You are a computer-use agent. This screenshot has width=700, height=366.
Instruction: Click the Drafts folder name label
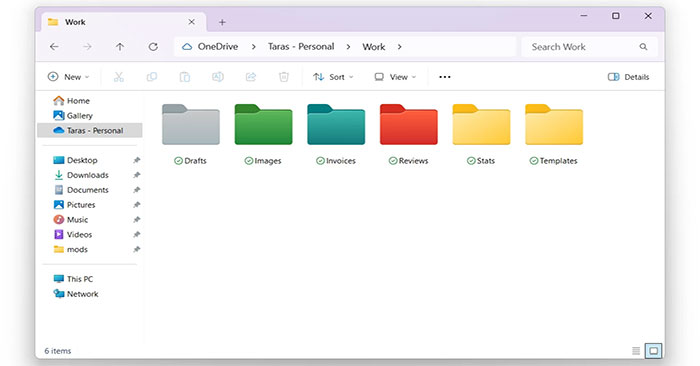(x=195, y=161)
